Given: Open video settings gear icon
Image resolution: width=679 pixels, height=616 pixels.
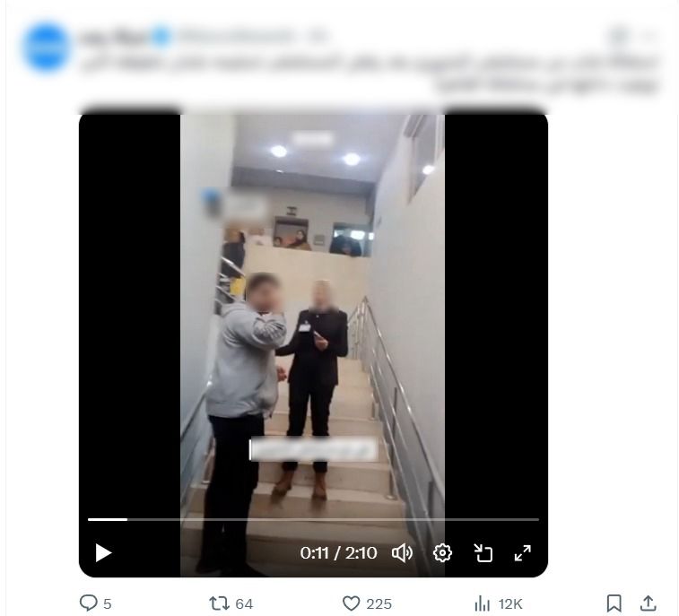Looking at the screenshot, I should click(x=442, y=553).
